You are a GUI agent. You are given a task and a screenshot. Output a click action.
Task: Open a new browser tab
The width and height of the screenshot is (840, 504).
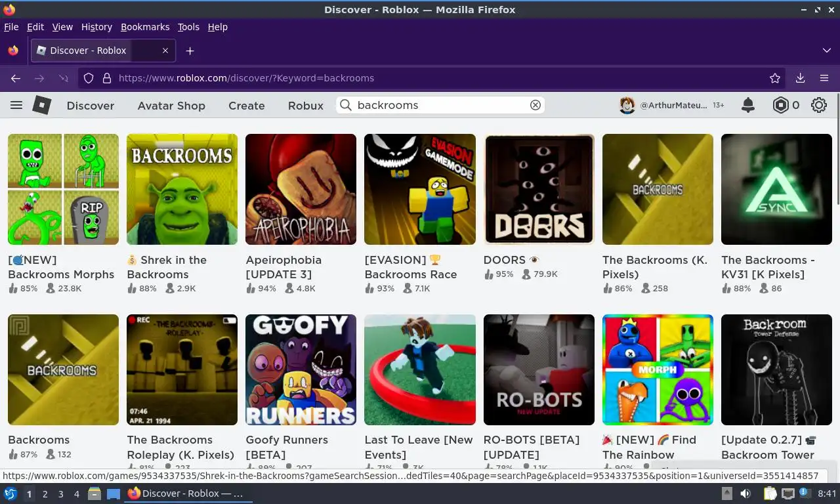coord(190,51)
